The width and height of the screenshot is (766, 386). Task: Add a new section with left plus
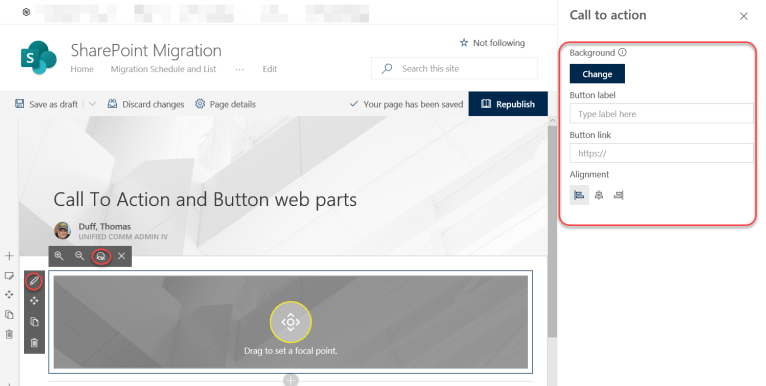tap(9, 256)
